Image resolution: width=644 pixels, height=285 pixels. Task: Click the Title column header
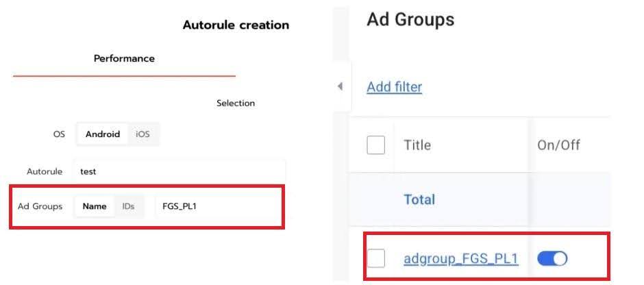[417, 145]
